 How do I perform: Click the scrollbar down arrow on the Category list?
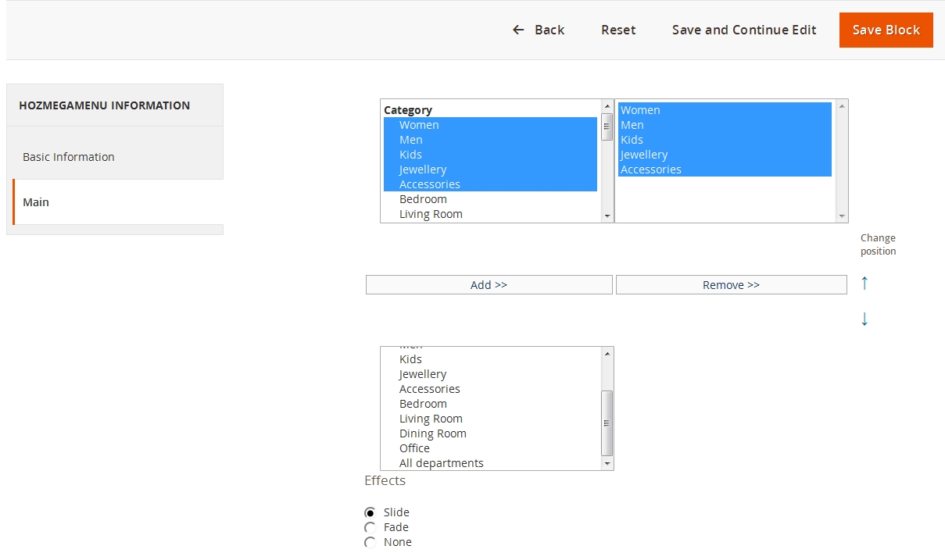(607, 216)
